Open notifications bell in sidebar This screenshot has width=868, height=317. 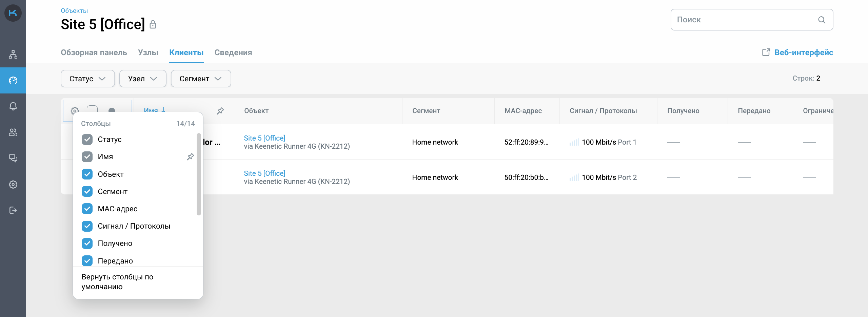(13, 106)
